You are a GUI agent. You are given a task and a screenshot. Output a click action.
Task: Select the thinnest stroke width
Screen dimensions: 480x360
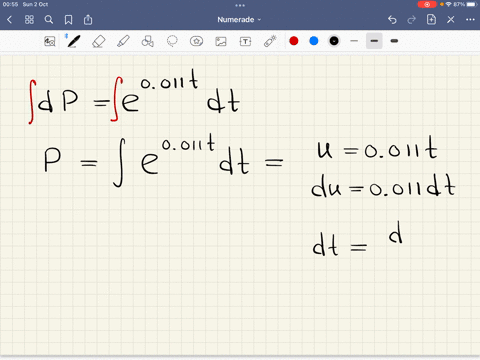[354, 41]
